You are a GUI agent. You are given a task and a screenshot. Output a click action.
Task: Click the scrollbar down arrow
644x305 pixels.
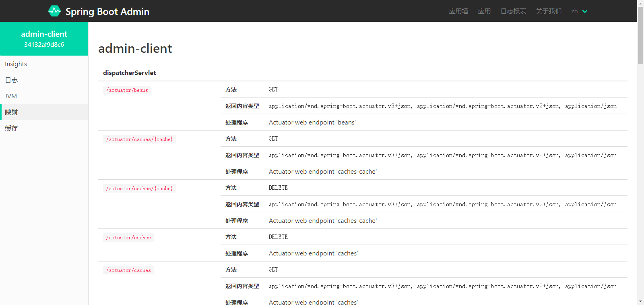coord(640,301)
